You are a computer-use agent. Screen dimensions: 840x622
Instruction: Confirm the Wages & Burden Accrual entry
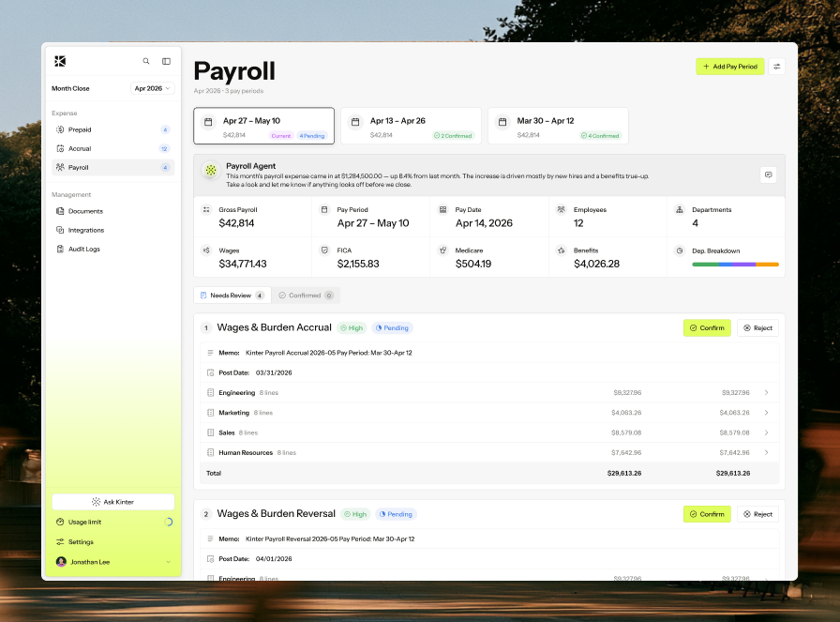coord(707,328)
